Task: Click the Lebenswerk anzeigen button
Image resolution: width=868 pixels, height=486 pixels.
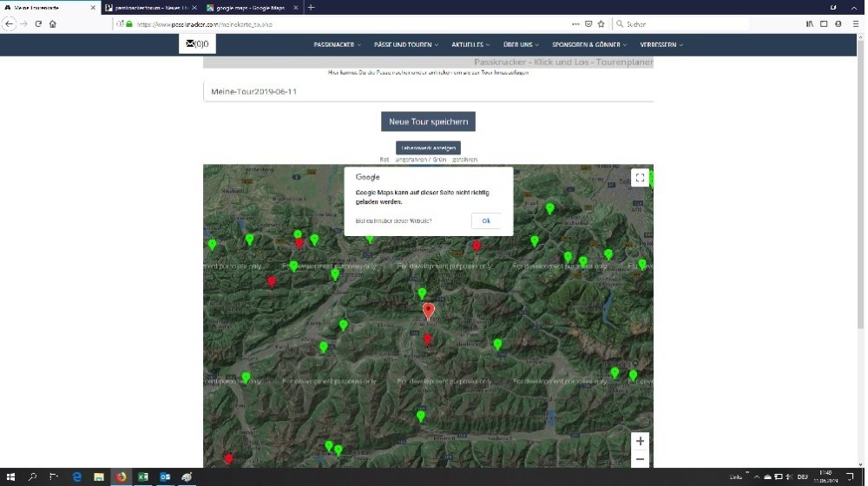Action: pos(428,148)
